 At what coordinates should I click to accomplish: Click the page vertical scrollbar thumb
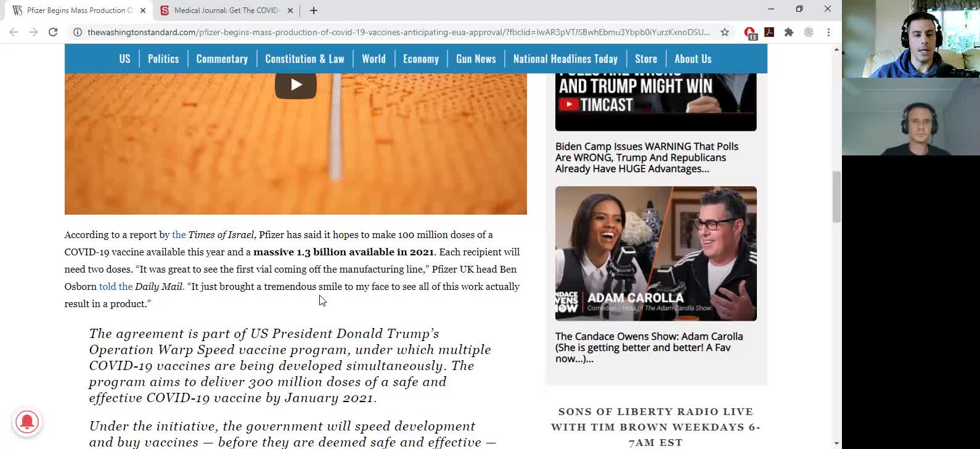[836, 197]
